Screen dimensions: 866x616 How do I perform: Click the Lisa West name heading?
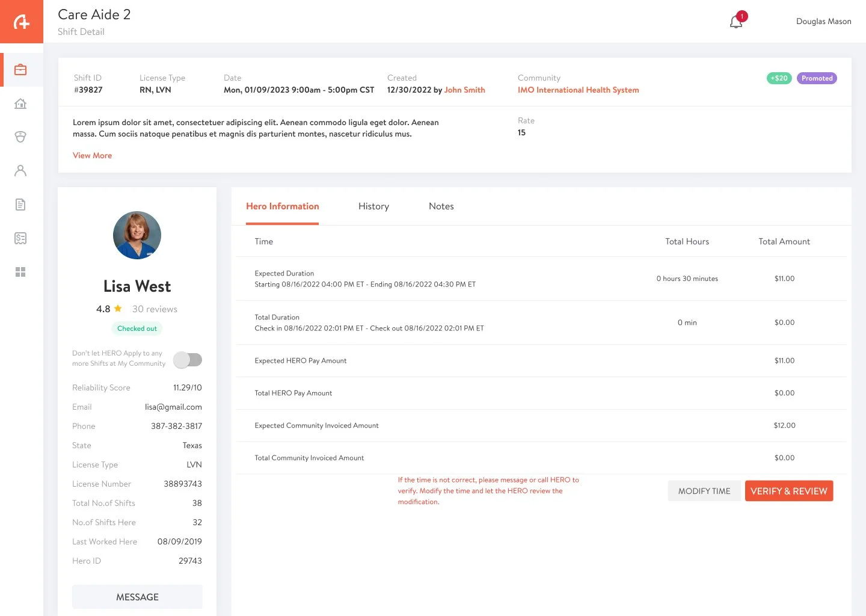[x=137, y=286]
